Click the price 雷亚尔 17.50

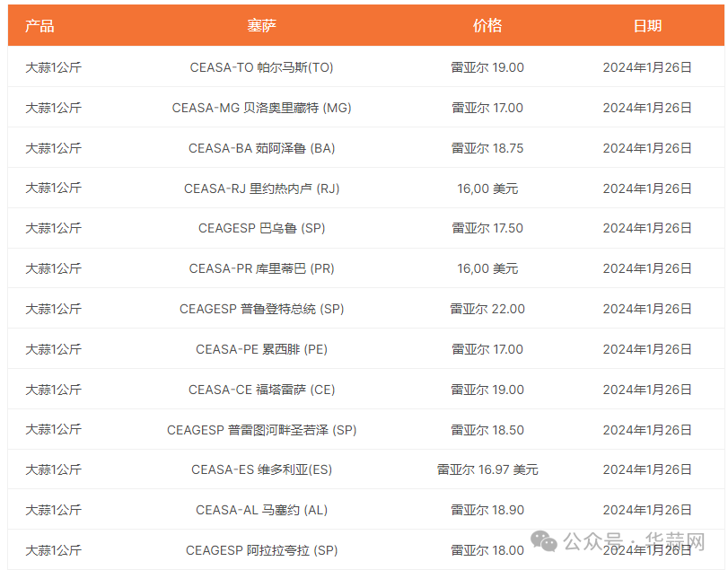(487, 228)
